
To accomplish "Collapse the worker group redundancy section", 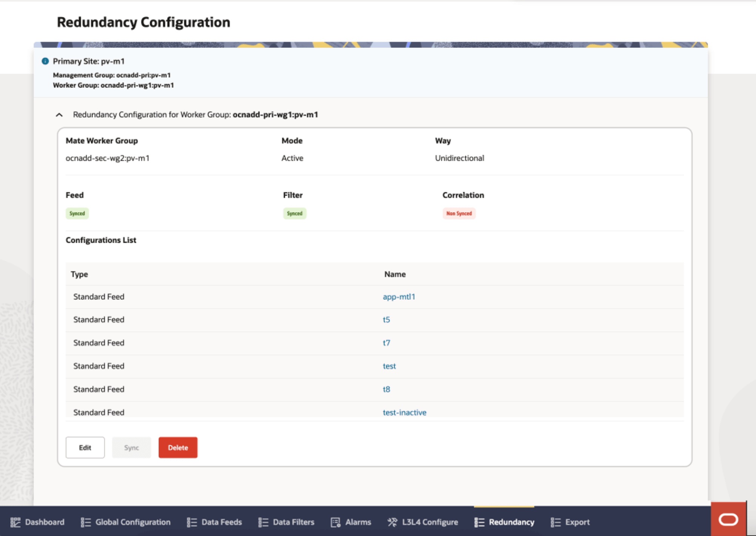I will click(59, 115).
